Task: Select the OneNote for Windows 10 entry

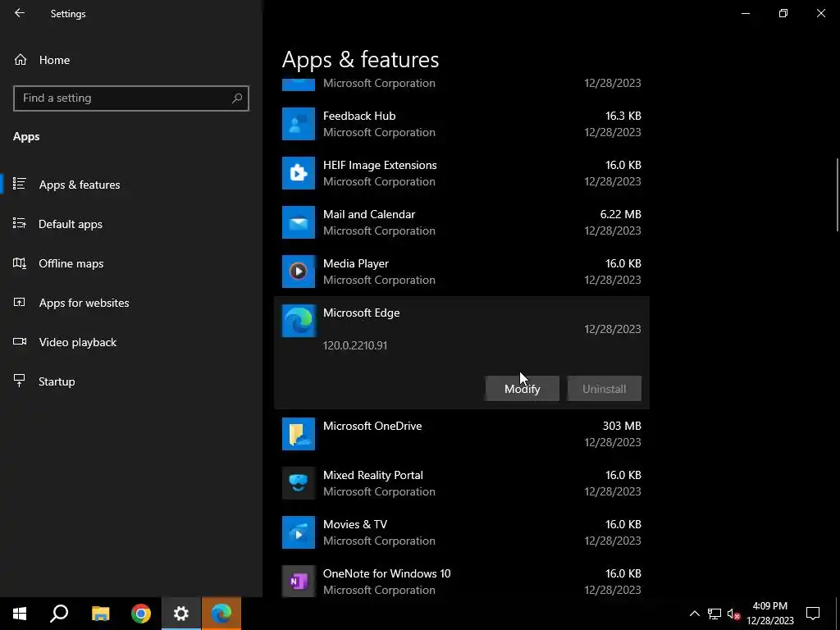Action: (461, 582)
